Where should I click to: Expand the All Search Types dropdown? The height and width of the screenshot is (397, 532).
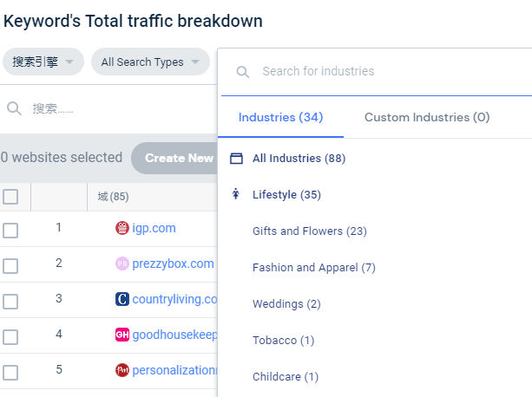150,62
